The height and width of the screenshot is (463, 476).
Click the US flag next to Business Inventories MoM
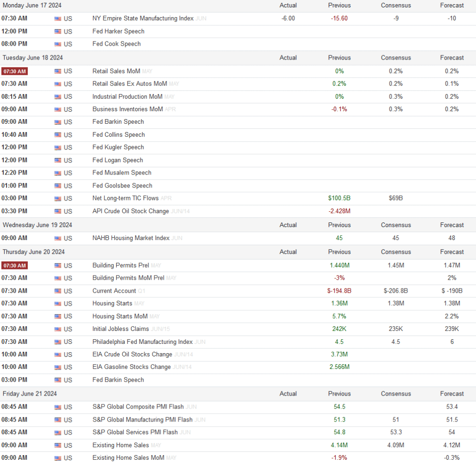(58, 110)
